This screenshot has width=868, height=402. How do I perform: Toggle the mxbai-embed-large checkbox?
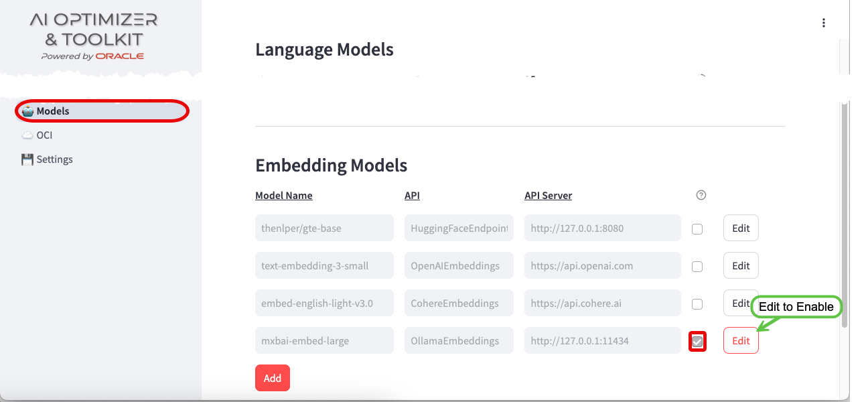pos(697,342)
